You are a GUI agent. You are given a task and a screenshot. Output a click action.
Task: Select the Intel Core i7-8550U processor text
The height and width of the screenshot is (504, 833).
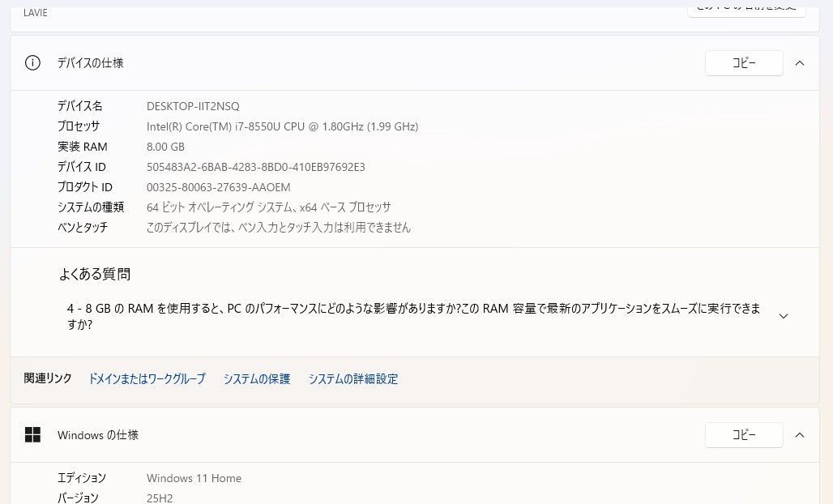282,126
